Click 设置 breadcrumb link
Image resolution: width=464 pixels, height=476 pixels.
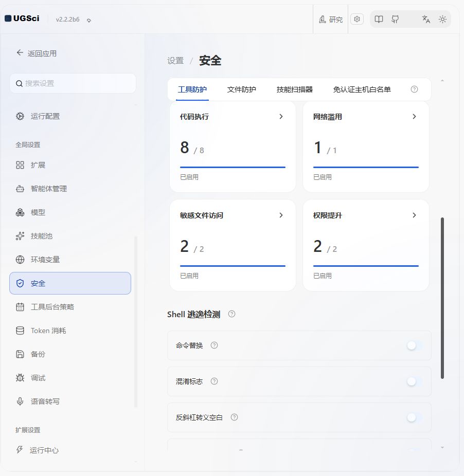175,61
